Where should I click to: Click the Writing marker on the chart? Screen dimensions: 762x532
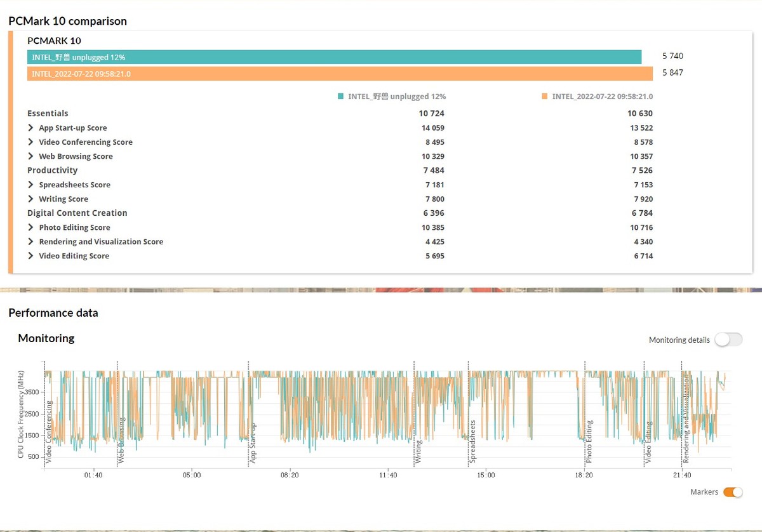(x=418, y=451)
